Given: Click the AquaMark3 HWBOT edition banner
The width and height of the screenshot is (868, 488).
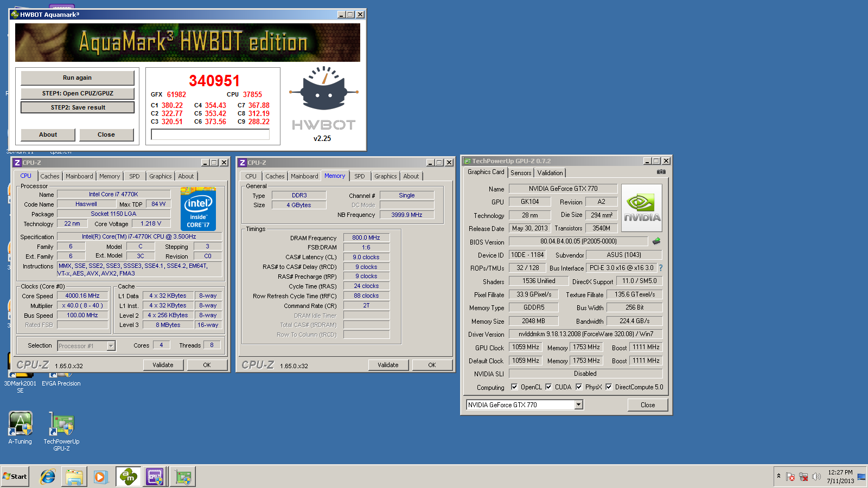Looking at the screenshot, I should [188, 42].
